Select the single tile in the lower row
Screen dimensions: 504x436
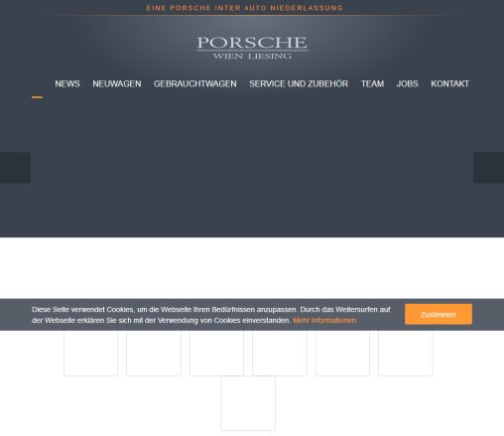pos(248,403)
